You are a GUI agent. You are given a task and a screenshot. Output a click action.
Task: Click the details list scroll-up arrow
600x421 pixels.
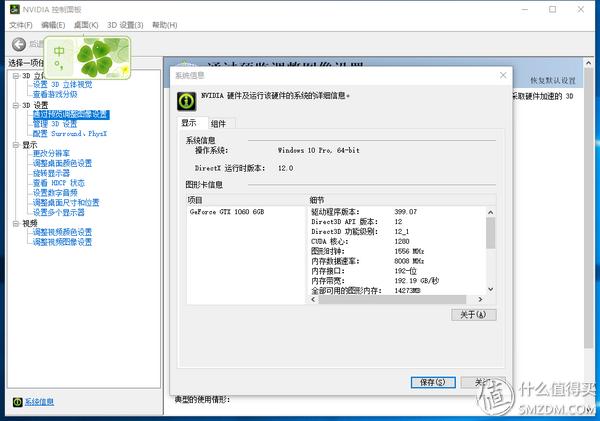coord(491,212)
